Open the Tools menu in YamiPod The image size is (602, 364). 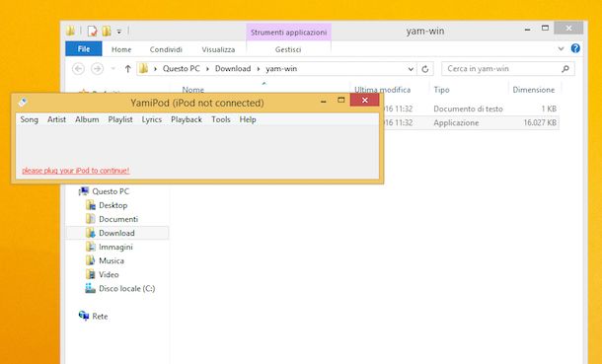tap(221, 119)
